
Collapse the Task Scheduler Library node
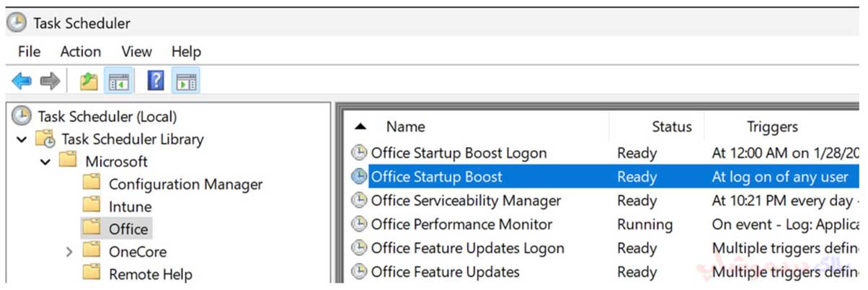point(22,139)
